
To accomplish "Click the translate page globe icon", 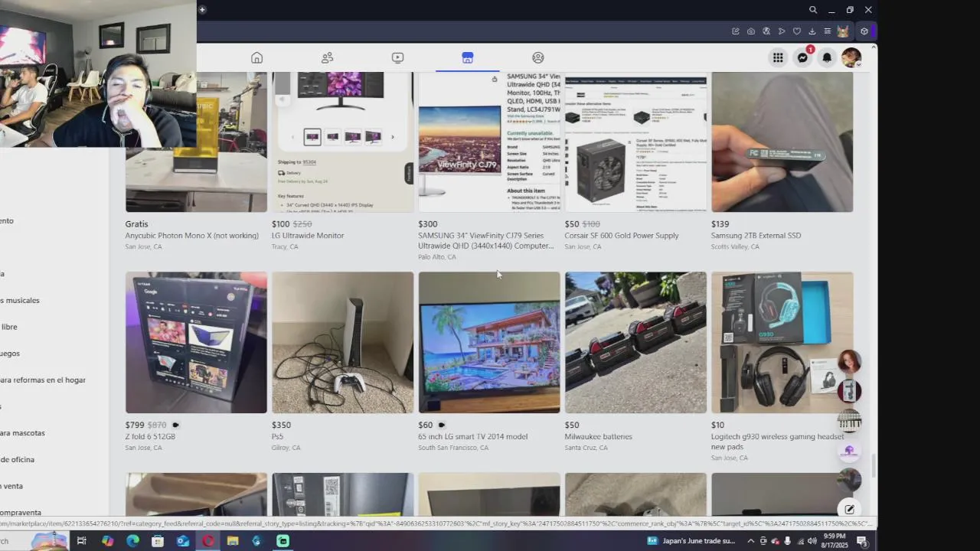I will pos(766,31).
